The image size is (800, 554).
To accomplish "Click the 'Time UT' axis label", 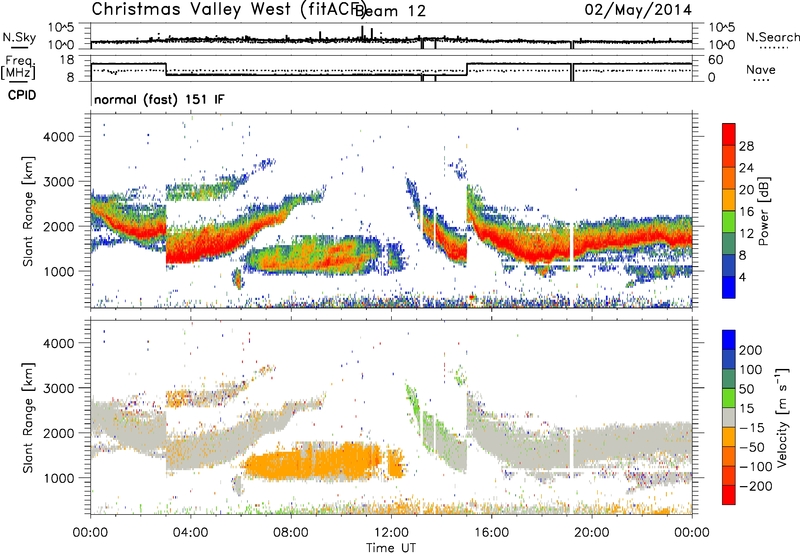I will [x=391, y=548].
